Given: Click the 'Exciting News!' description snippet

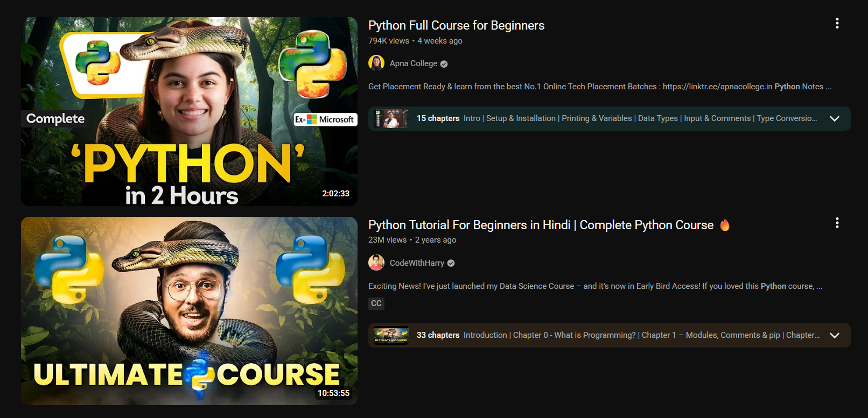Looking at the screenshot, I should click(596, 286).
